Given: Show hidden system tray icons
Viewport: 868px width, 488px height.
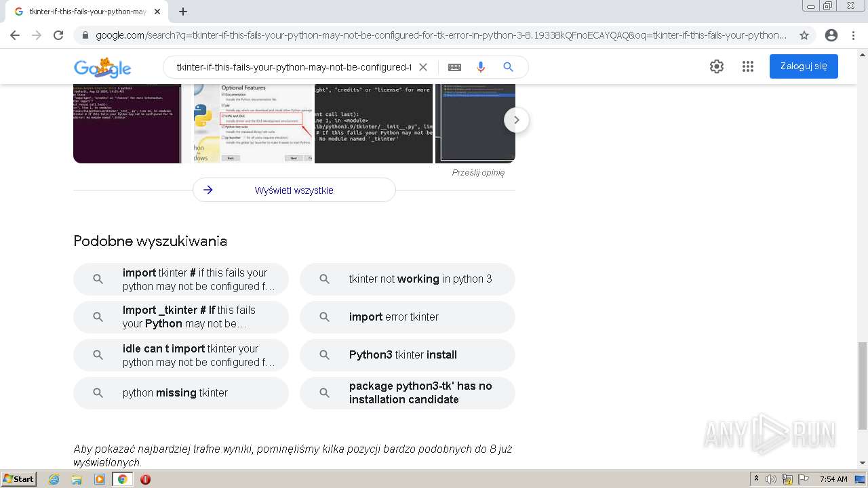Looking at the screenshot, I should 756,479.
